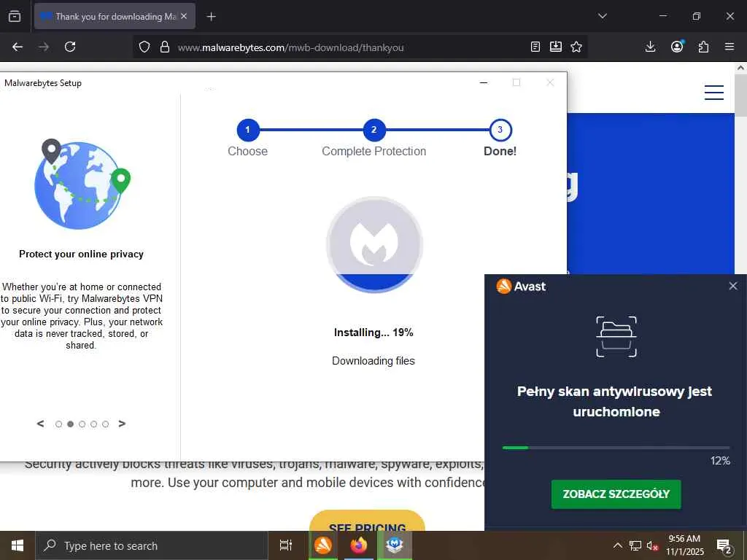Close the Thank you for downloading tab
This screenshot has width=747, height=560.
coord(185,16)
